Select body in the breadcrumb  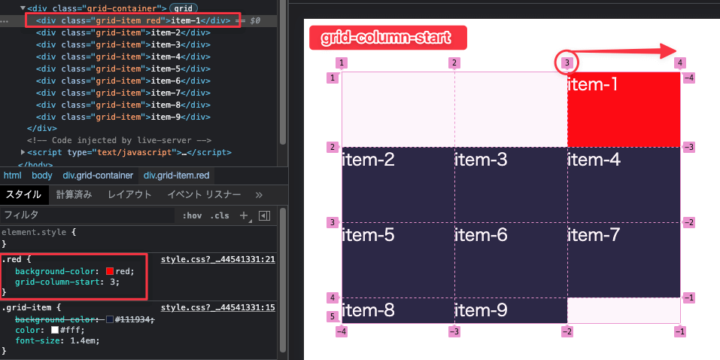pyautogui.click(x=42, y=175)
